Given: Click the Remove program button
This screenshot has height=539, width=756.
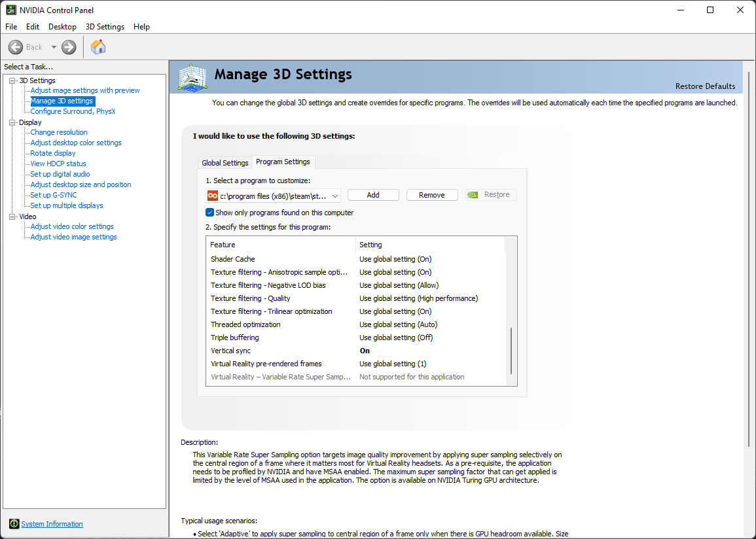Looking at the screenshot, I should click(x=432, y=195).
